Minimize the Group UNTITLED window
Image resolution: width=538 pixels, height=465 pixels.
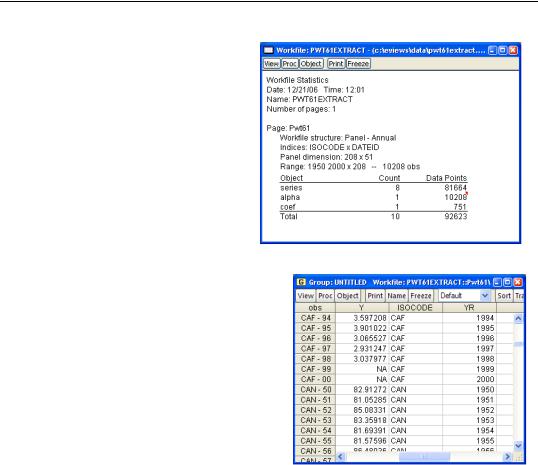(497, 282)
